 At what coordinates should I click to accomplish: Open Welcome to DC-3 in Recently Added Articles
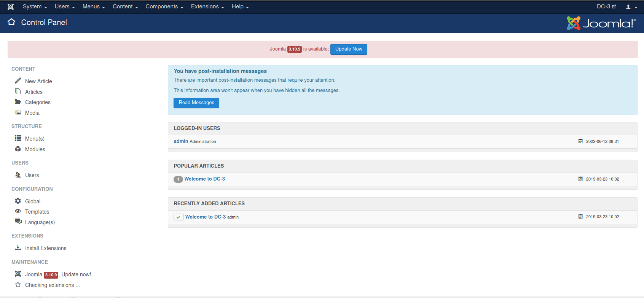coord(206,217)
